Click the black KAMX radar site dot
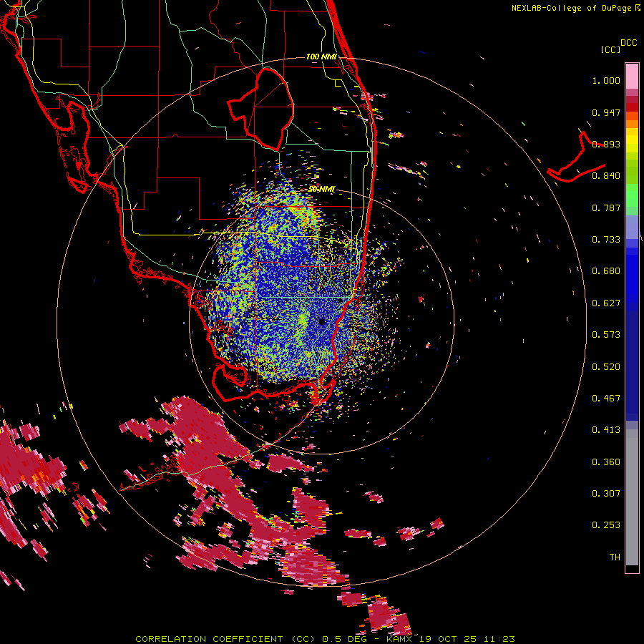This screenshot has width=644, height=644. [x=321, y=321]
